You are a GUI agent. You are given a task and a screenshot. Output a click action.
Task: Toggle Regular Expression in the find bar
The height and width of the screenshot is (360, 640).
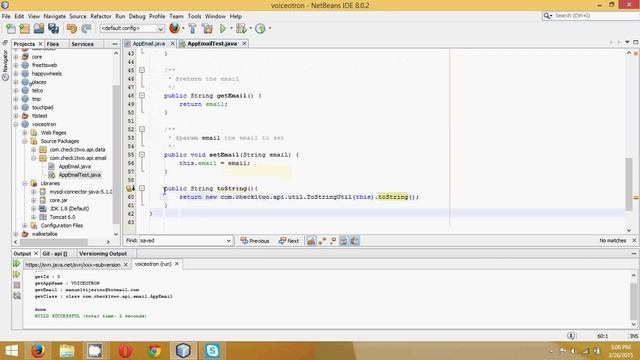333,241
